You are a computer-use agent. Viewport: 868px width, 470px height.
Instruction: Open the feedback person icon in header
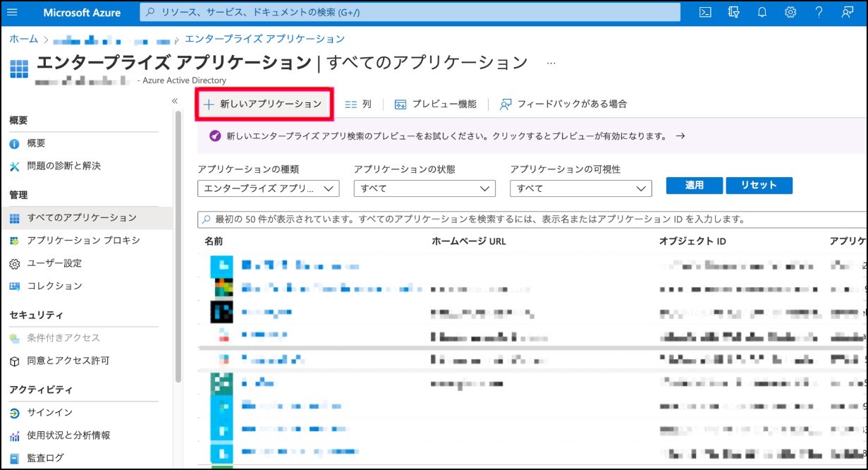[847, 12]
